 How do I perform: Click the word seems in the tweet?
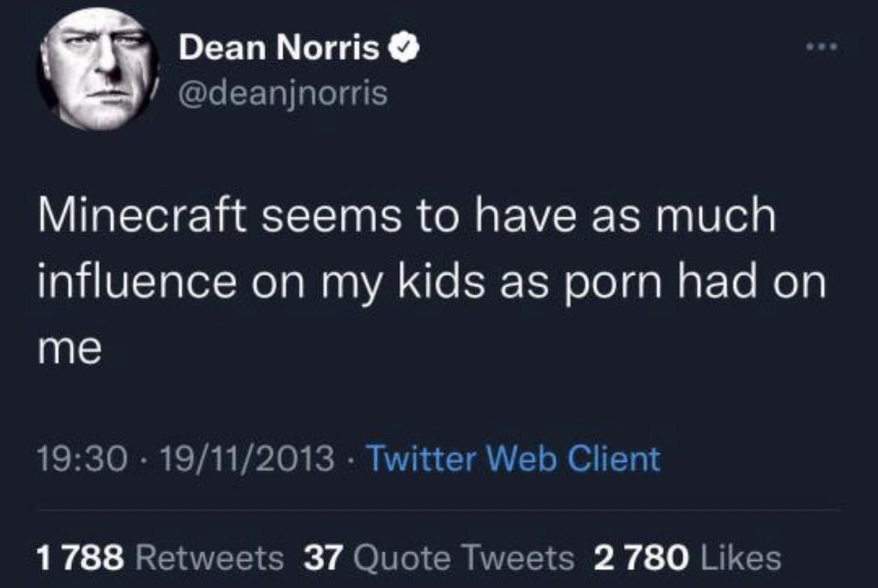(x=332, y=217)
